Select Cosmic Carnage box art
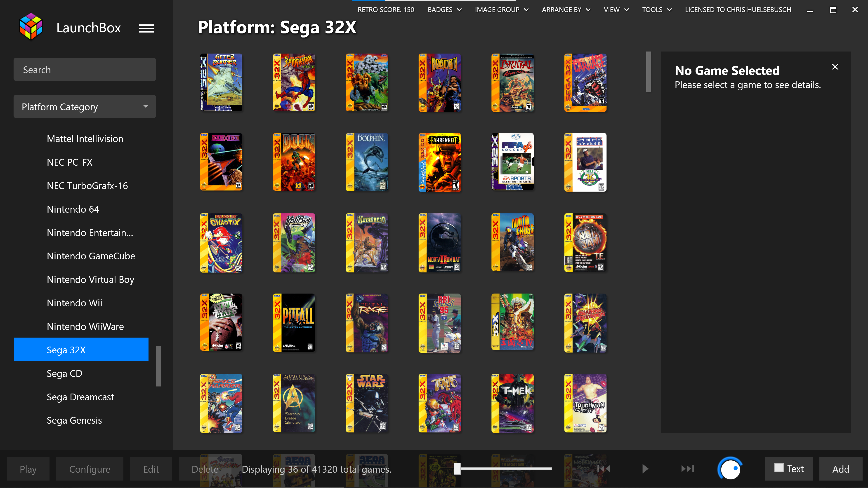 (x=585, y=82)
